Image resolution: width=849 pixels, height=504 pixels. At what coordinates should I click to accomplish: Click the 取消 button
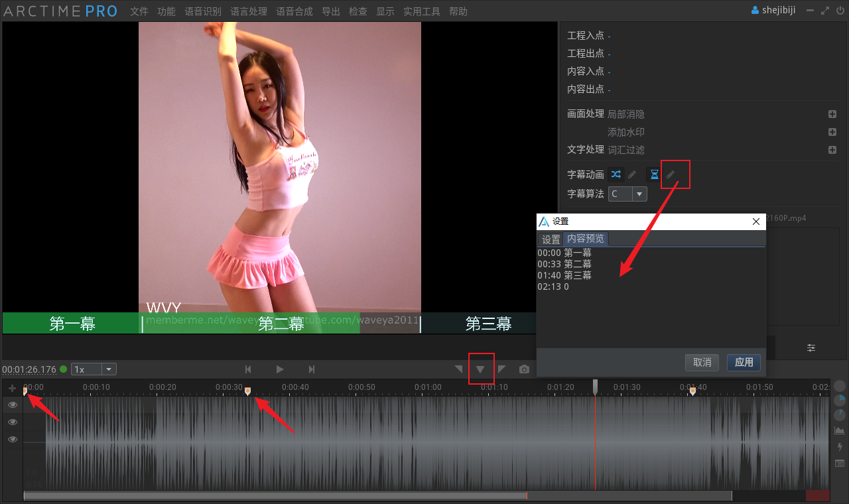tap(702, 362)
